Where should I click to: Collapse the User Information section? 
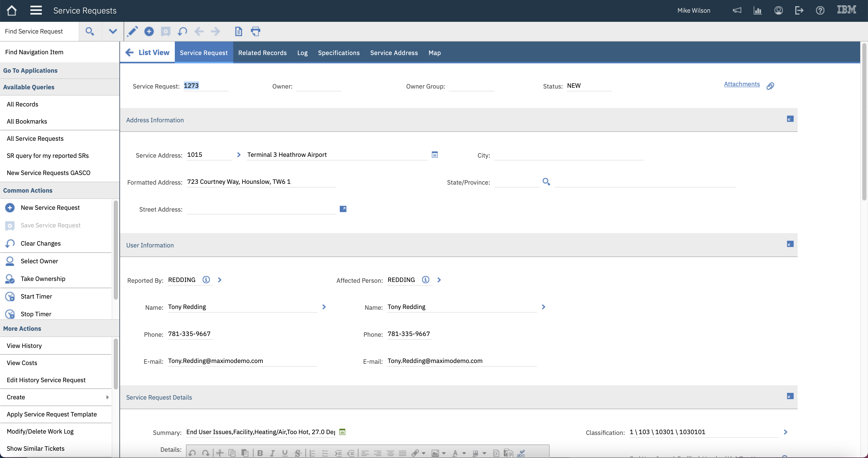tap(790, 244)
